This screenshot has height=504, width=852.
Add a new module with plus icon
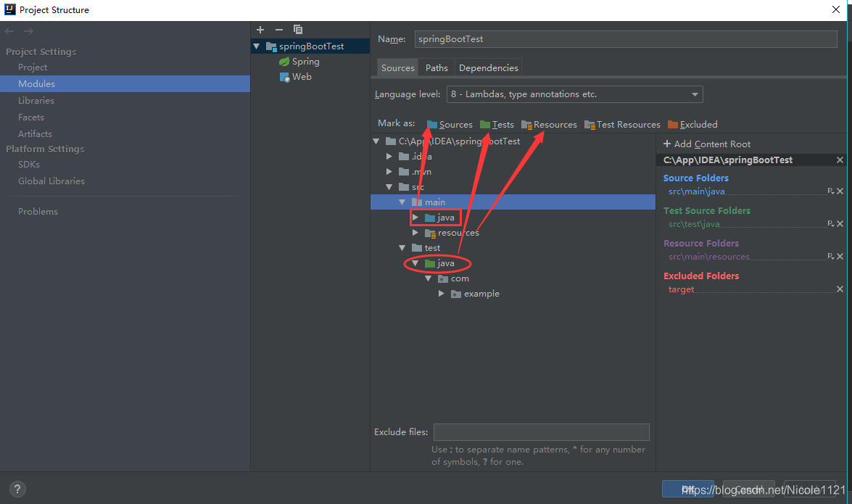pyautogui.click(x=260, y=29)
